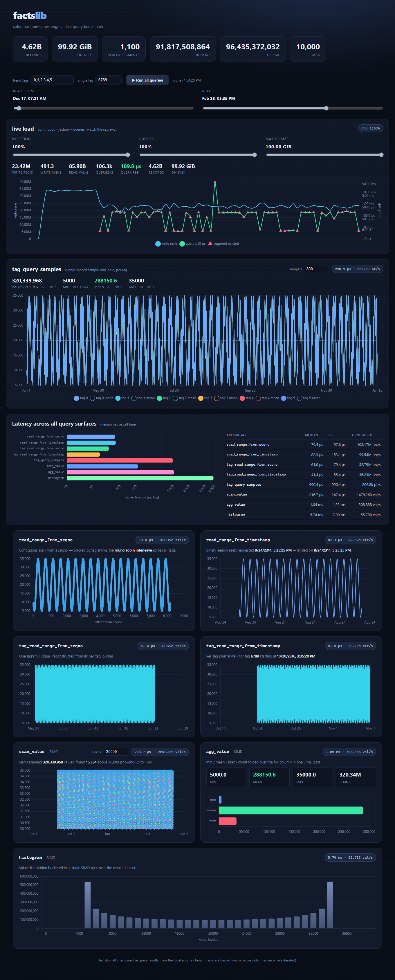
Task: Click the 61.0 µs · 32.79M rec/s badge
Action: tap(163, 646)
